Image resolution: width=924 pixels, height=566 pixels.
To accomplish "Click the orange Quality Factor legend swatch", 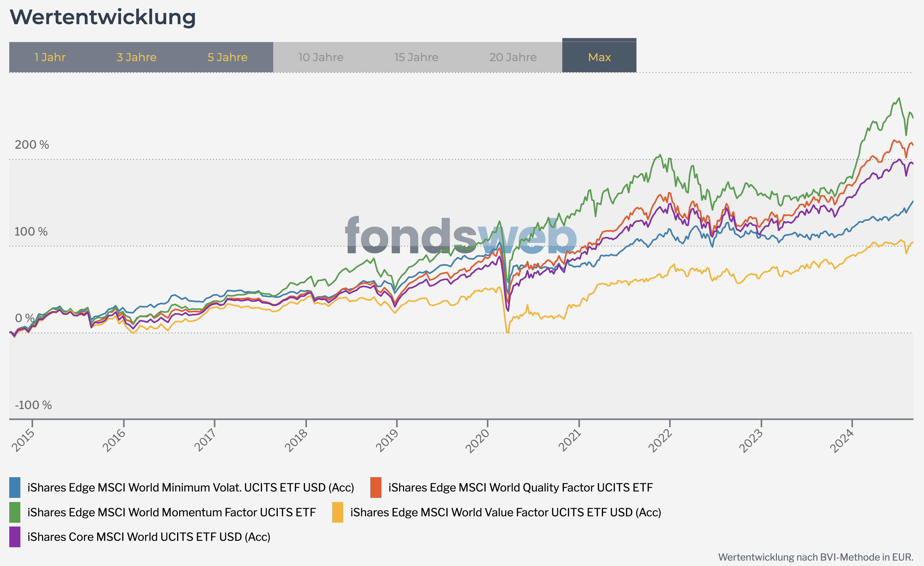I will 376,487.
